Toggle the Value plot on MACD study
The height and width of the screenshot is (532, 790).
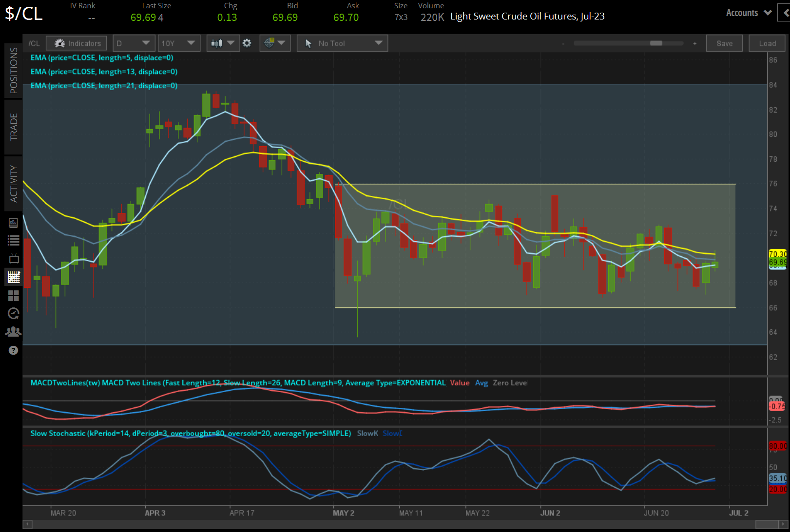pyautogui.click(x=460, y=383)
